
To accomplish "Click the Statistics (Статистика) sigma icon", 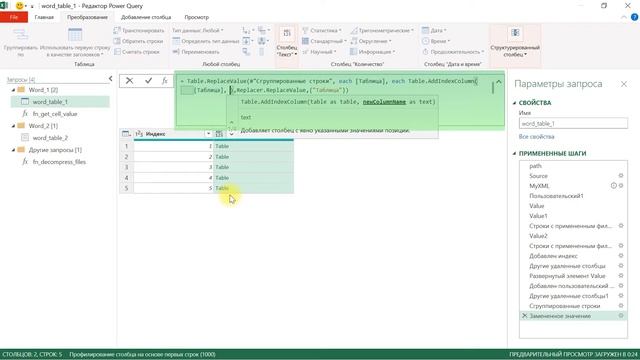I will pyautogui.click(x=305, y=30).
